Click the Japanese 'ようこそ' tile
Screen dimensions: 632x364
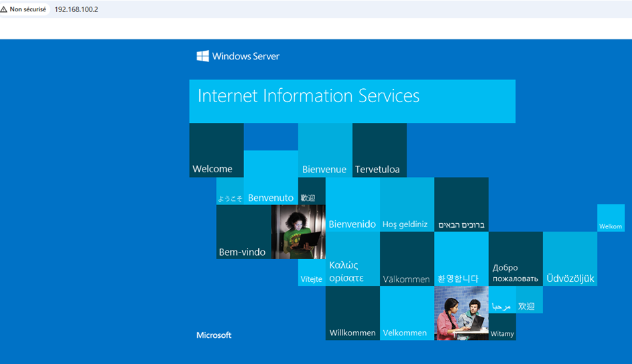[x=230, y=191]
